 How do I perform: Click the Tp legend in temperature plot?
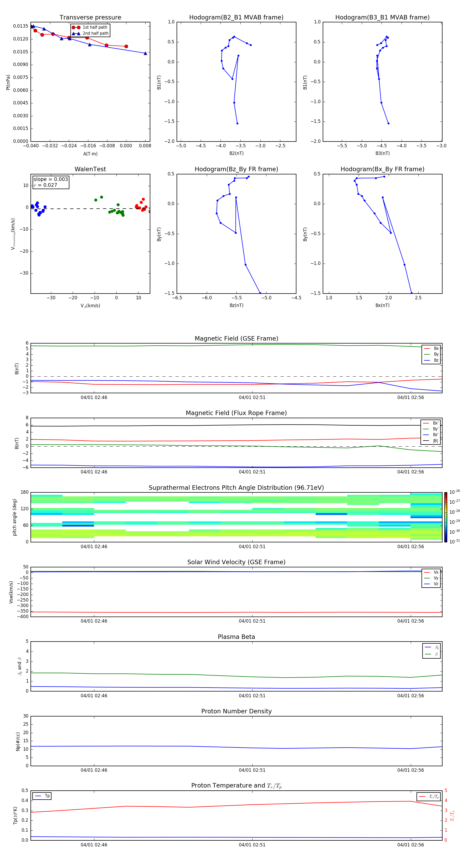pos(42,796)
